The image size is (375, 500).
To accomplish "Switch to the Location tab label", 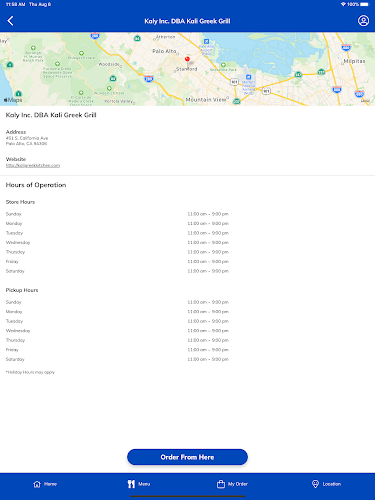I will click(x=332, y=484).
